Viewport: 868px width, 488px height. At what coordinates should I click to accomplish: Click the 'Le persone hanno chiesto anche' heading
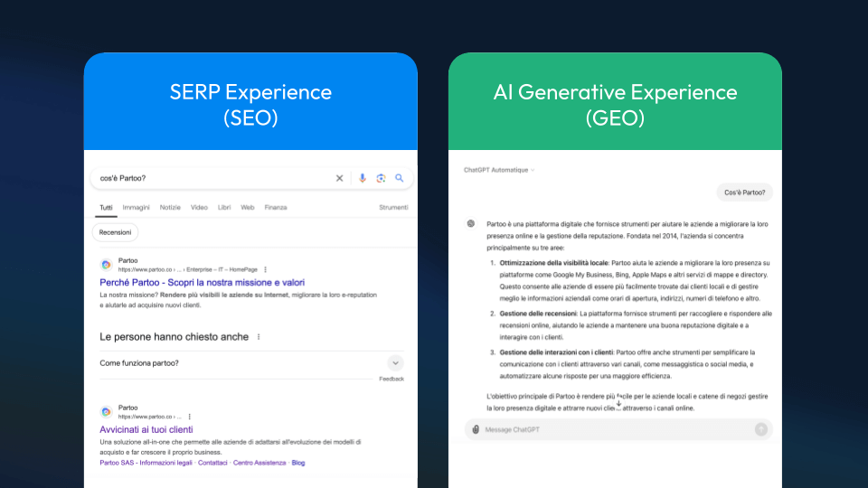pos(174,337)
